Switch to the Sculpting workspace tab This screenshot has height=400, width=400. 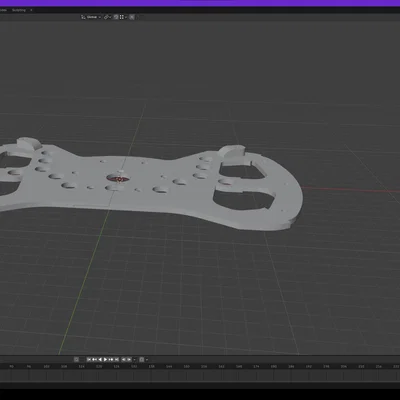(x=19, y=10)
